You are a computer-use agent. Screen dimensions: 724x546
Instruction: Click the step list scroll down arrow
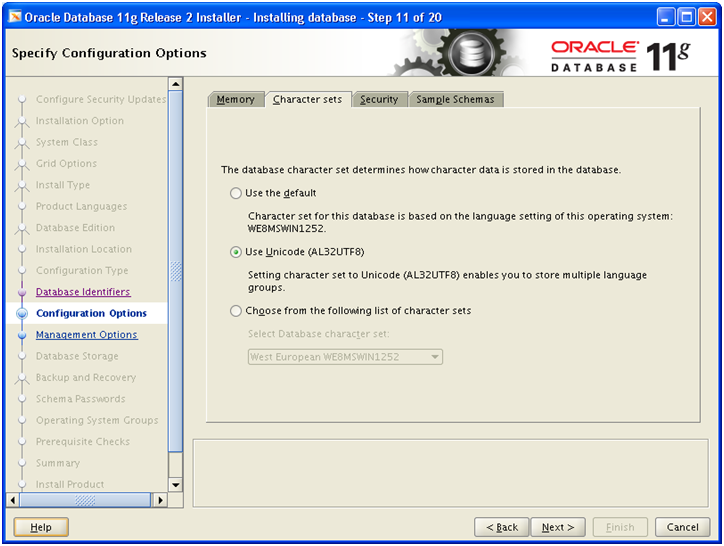click(x=175, y=485)
